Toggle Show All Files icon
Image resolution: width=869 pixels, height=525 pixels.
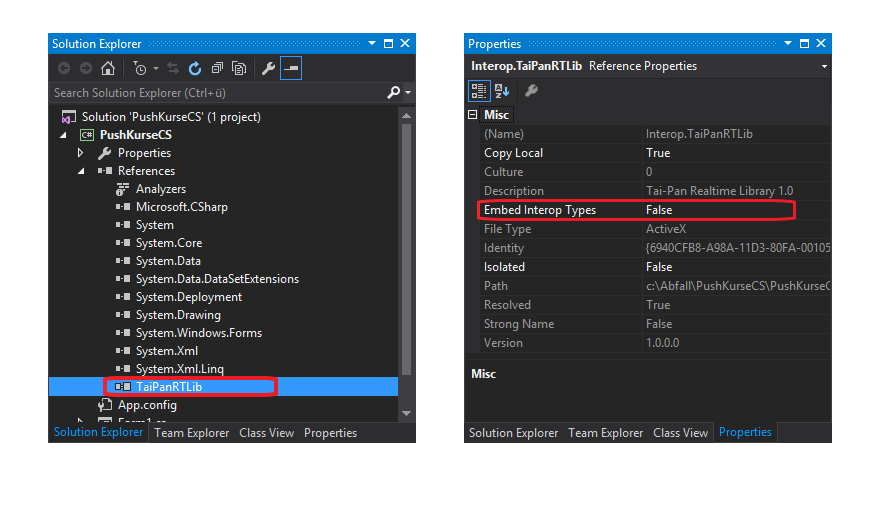click(x=239, y=68)
